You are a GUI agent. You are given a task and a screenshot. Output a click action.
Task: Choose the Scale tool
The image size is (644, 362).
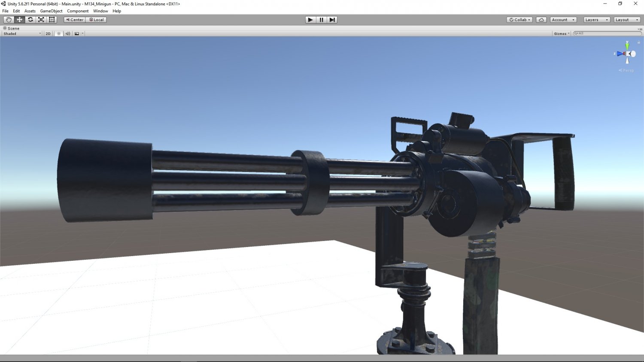point(41,19)
